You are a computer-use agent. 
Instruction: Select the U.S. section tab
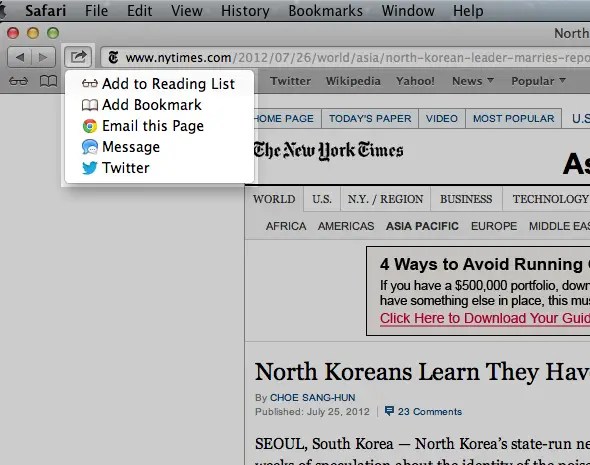pyautogui.click(x=322, y=199)
